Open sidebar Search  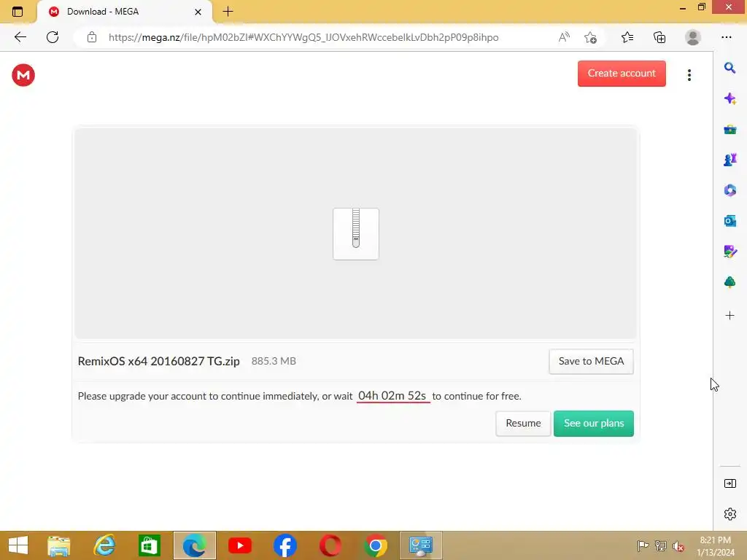coord(729,68)
